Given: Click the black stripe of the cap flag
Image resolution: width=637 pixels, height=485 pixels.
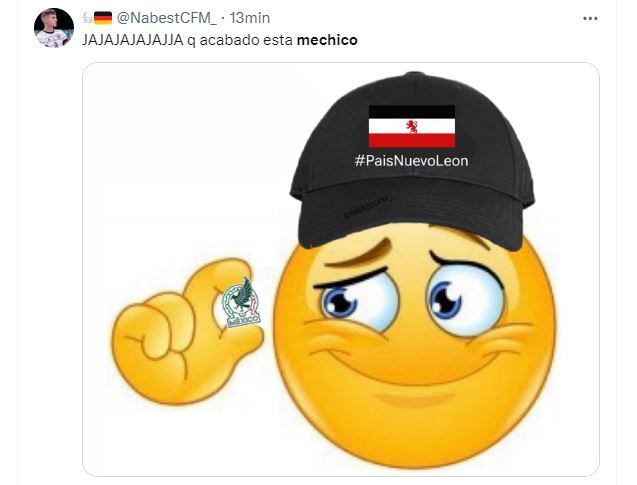Looking at the screenshot, I should click(412, 112).
